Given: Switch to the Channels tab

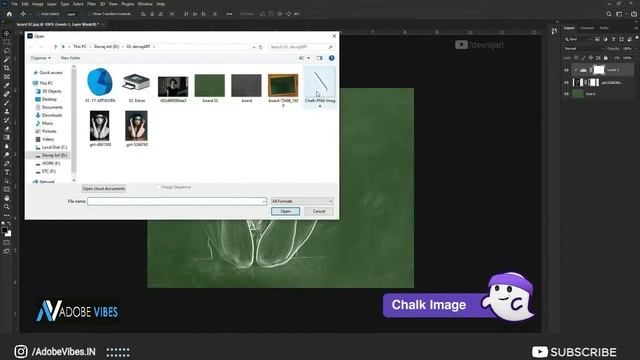Looking at the screenshot, I should tap(587, 28).
